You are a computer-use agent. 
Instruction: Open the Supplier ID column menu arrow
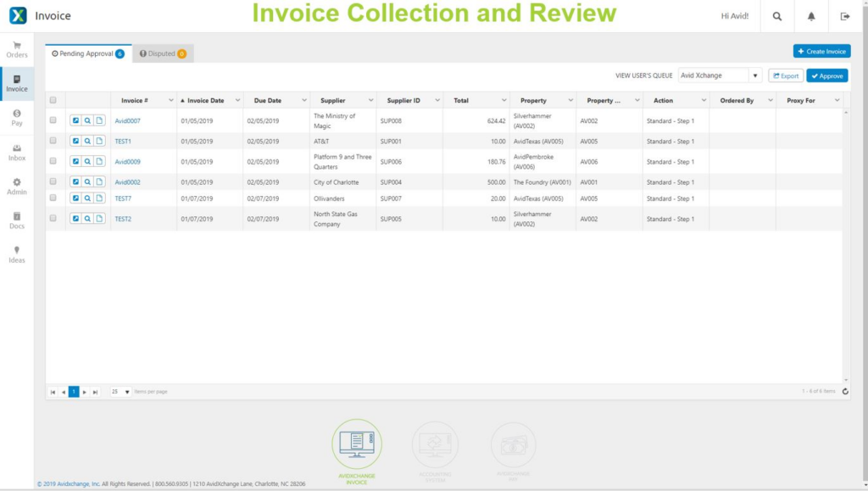tap(437, 100)
